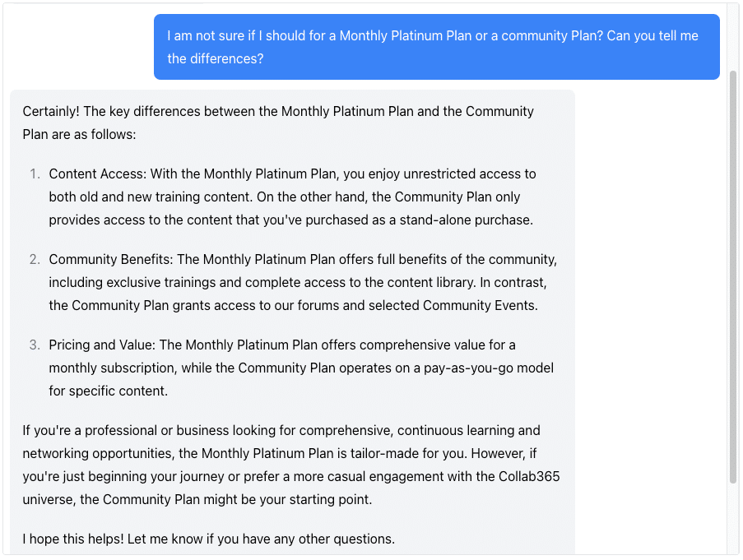The width and height of the screenshot is (743, 560).
Task: Click the number 2 in the list
Action: tap(34, 259)
